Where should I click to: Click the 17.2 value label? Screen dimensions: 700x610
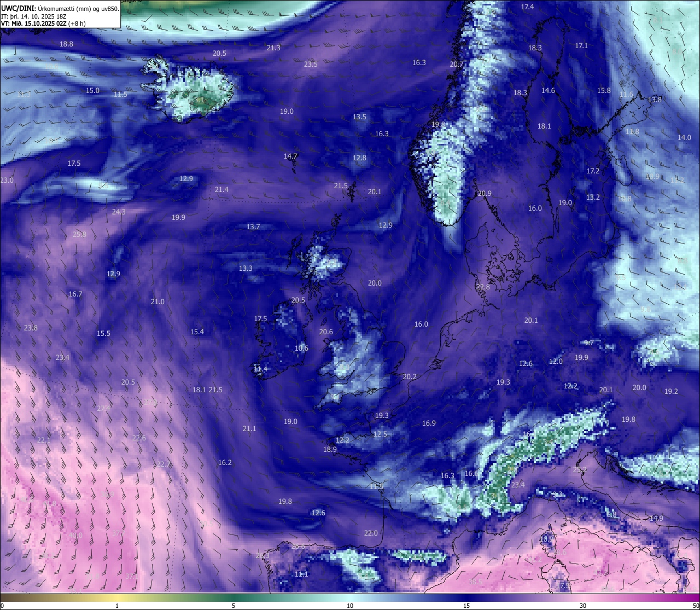point(593,171)
